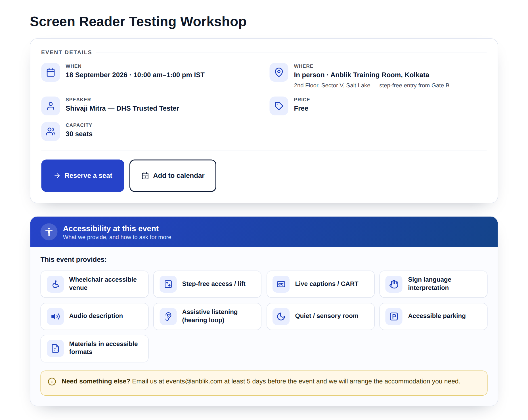Click the events@anblik.com email address
The image size is (528, 420).
click(x=194, y=381)
